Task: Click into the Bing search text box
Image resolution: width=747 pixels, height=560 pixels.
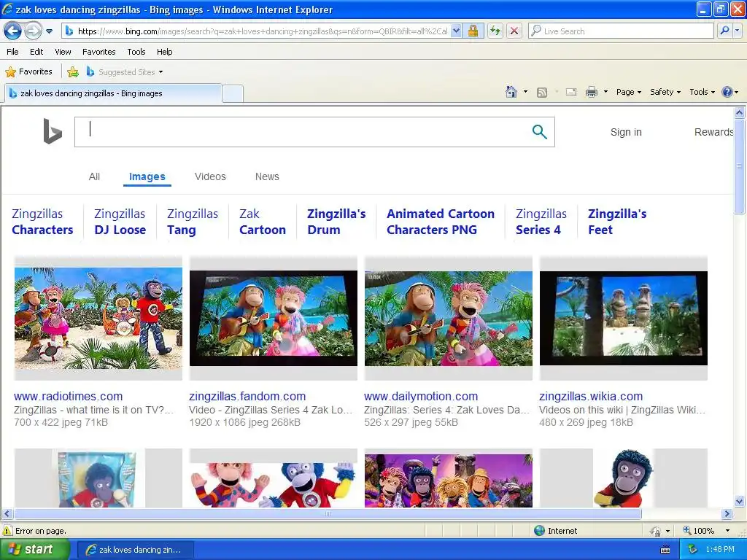Action: pos(300,132)
